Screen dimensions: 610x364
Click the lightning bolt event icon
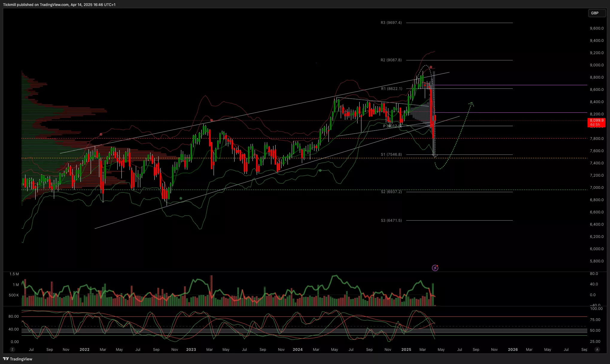[435, 268]
